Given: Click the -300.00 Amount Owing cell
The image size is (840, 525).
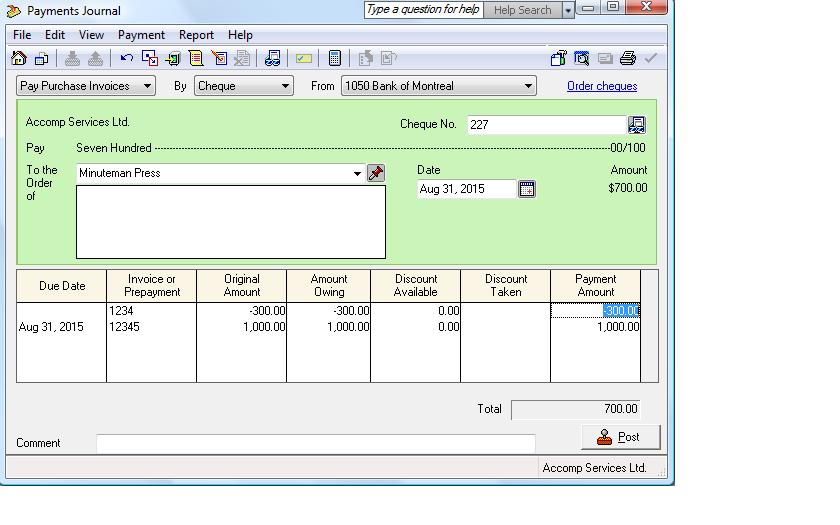Looking at the screenshot, I should (328, 311).
